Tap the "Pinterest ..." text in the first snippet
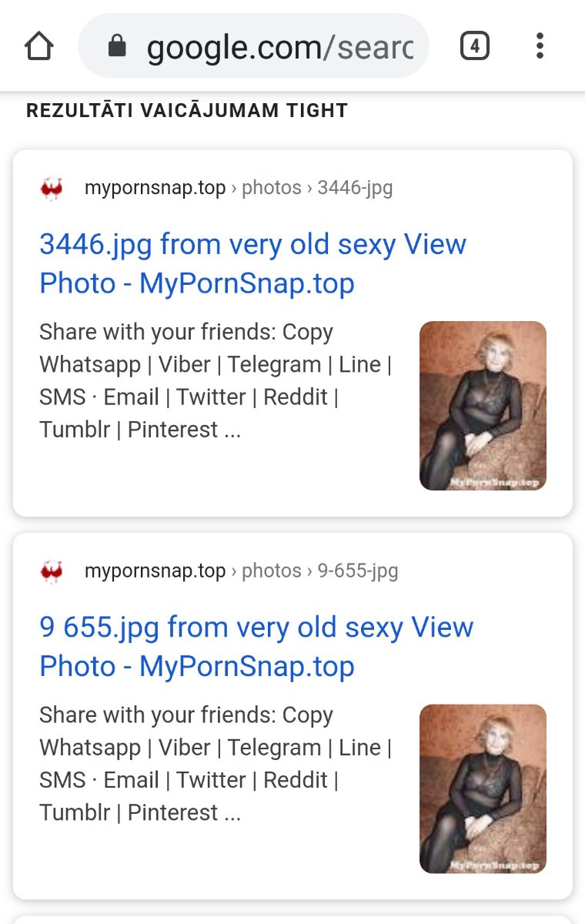Screen dimensions: 585x924 184,430
